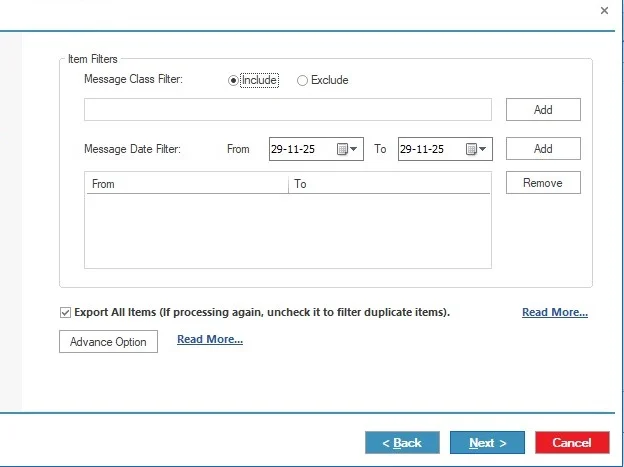Click the From column header in date list

tap(187, 184)
